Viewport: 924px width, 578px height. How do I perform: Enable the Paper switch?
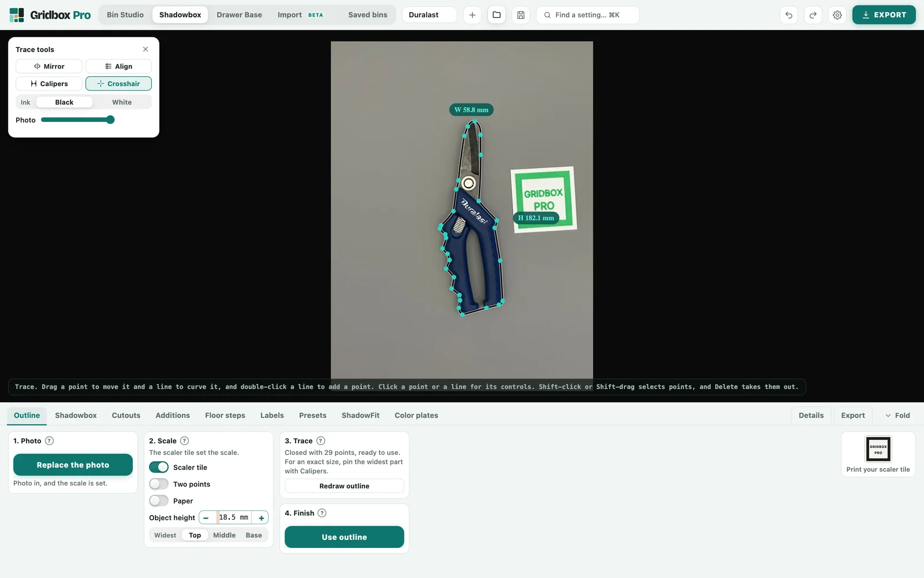[159, 501]
